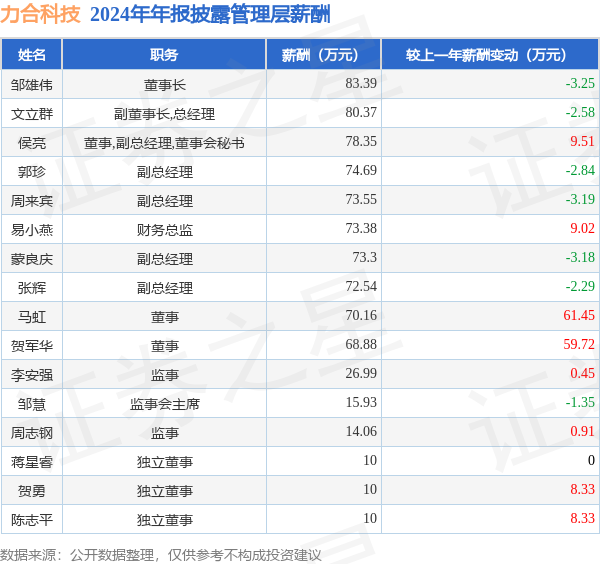Select the name 马虹
The image size is (600, 564).
32,317
